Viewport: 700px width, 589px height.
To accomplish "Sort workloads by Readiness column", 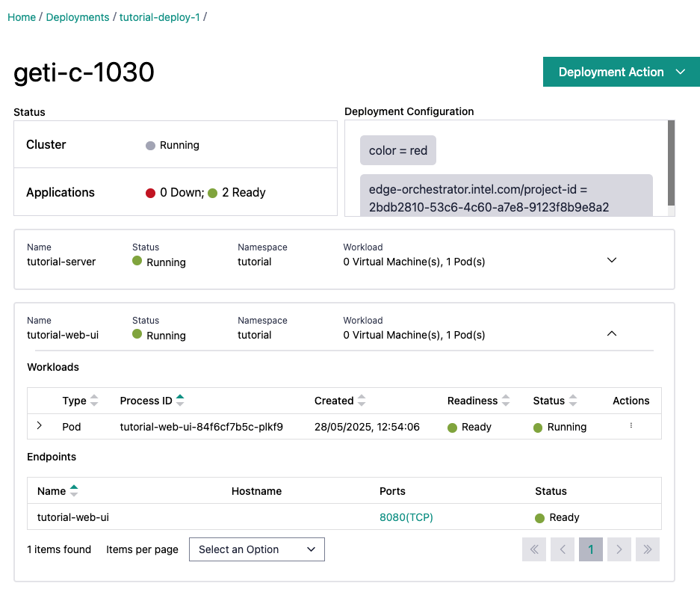I will 506,401.
